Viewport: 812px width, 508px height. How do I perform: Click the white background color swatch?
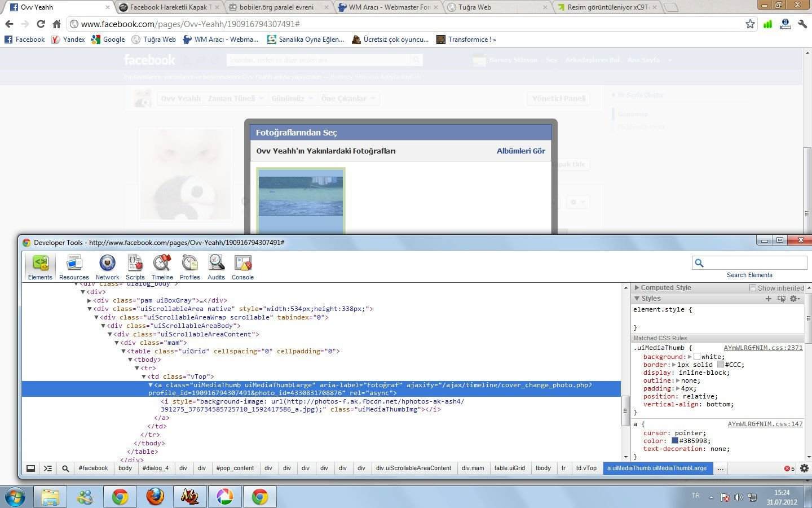697,357
